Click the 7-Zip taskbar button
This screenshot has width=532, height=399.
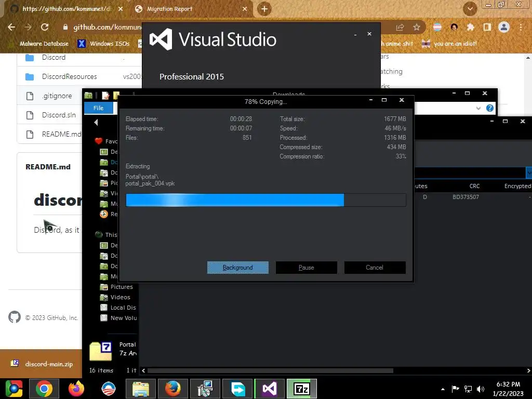302,389
